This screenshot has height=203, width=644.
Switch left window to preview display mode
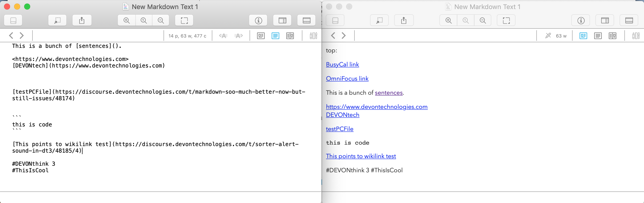coord(261,36)
